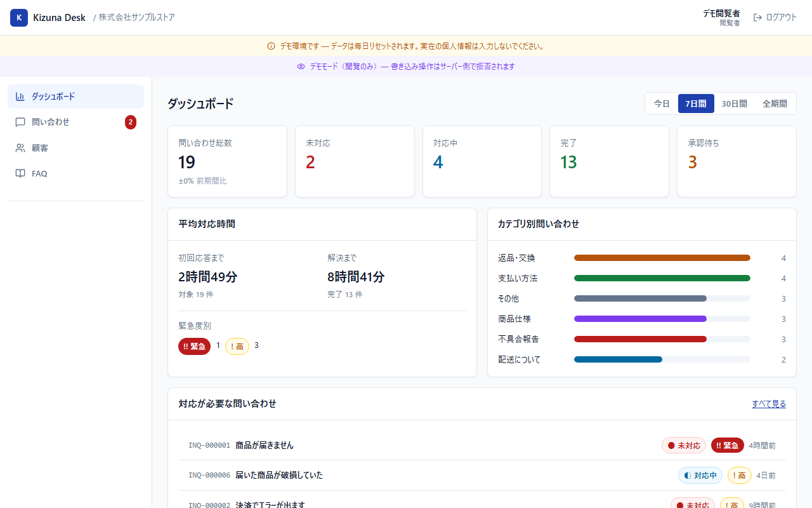This screenshot has height=508, width=812.
Task: Click the 支払い方法 green category bar
Action: pos(662,278)
